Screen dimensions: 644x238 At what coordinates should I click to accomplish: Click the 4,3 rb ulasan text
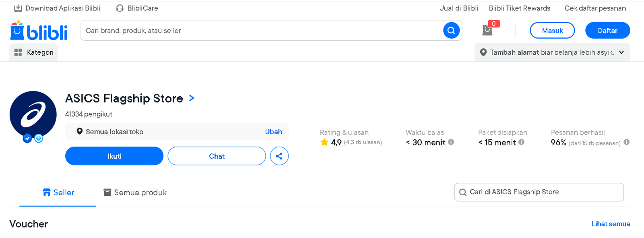coord(363,142)
